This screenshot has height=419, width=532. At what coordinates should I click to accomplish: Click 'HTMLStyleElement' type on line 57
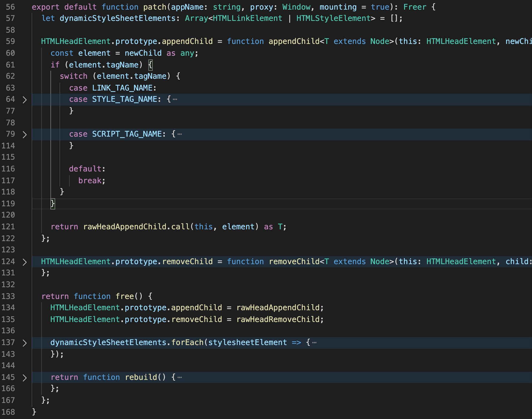[x=334, y=18]
